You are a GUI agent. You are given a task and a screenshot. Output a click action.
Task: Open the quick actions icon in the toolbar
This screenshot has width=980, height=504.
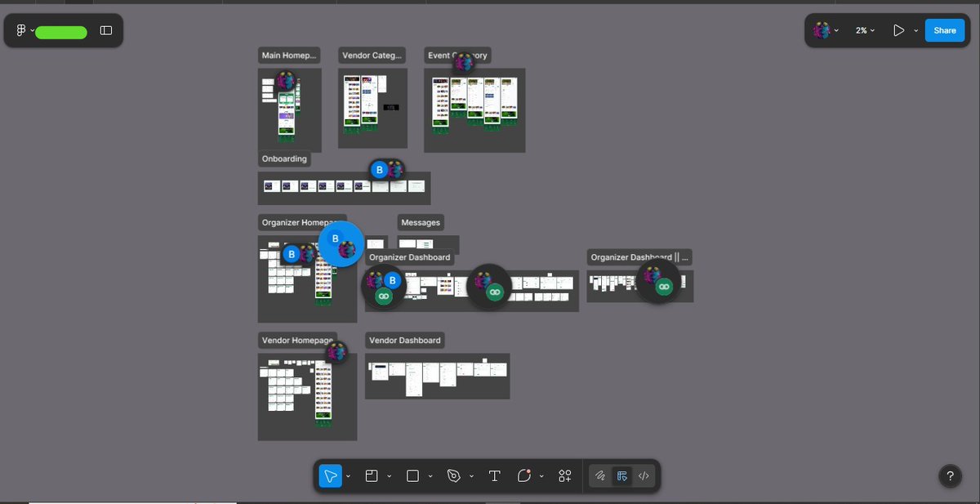564,475
